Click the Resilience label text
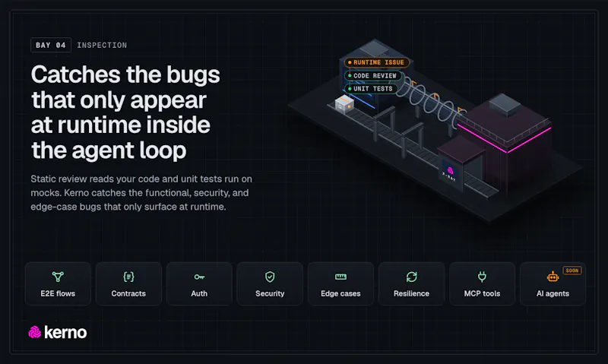Image resolution: width=608 pixels, height=364 pixels. click(411, 294)
